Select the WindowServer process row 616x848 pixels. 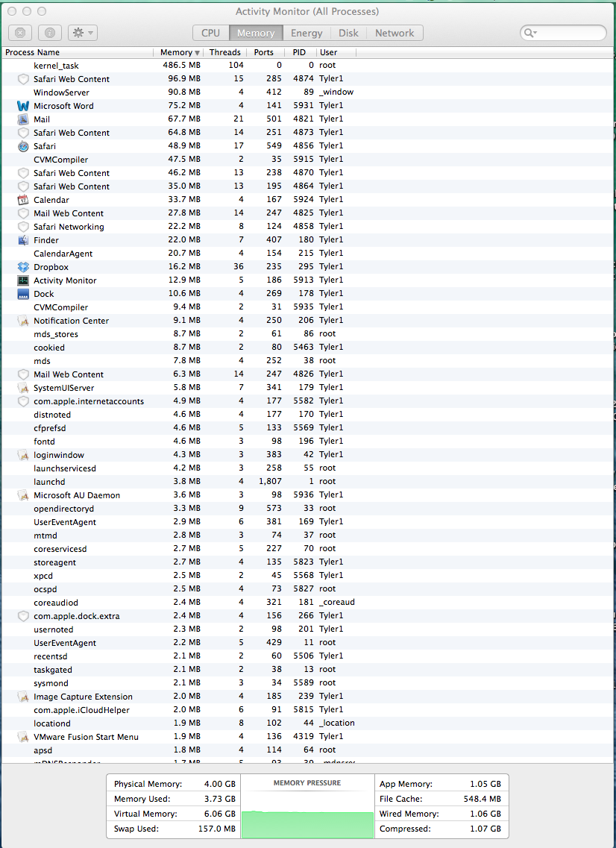coord(307,92)
